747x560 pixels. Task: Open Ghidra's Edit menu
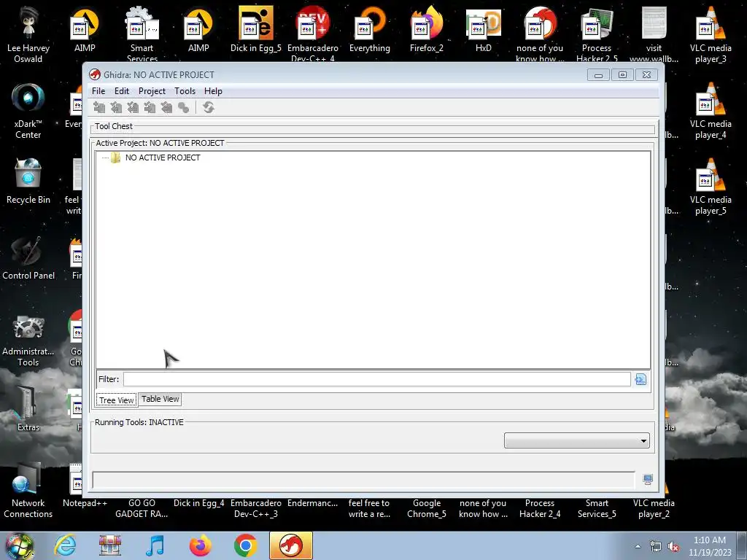(122, 91)
